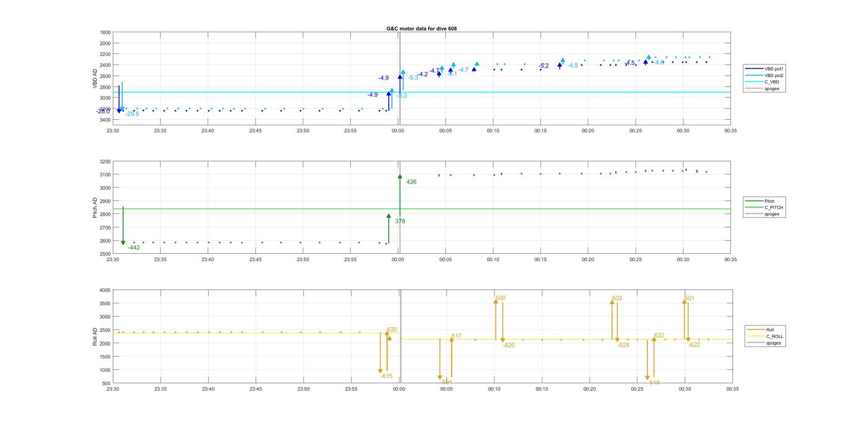
Task: Click the '3400' tick on VBD axis
Action: (105, 120)
